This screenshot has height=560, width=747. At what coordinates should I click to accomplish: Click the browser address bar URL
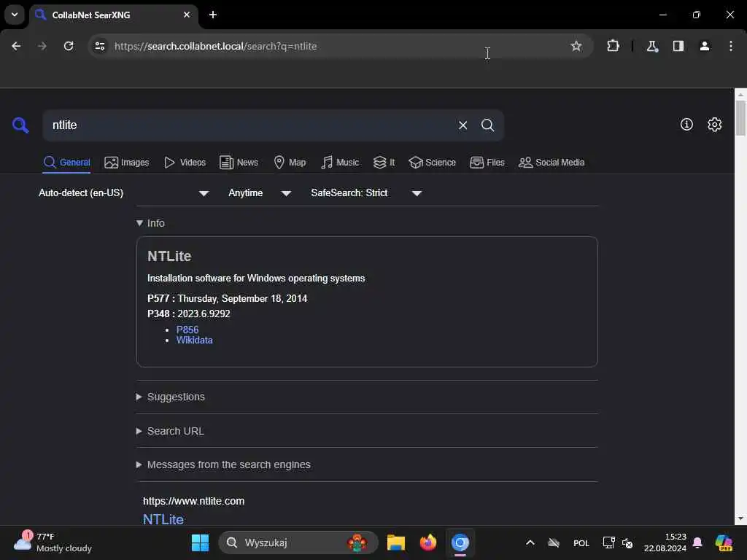[215, 46]
